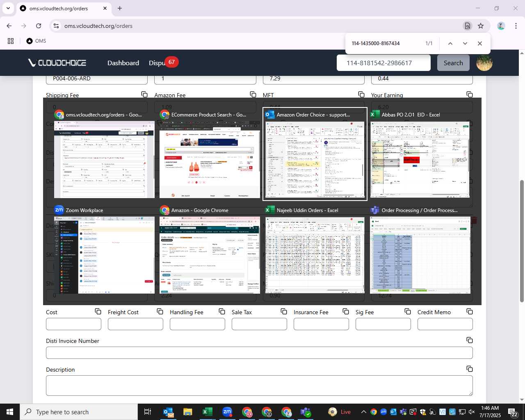Open the apps grid in bookmarks bar
Viewport: 525px width, 420px height.
[11, 41]
